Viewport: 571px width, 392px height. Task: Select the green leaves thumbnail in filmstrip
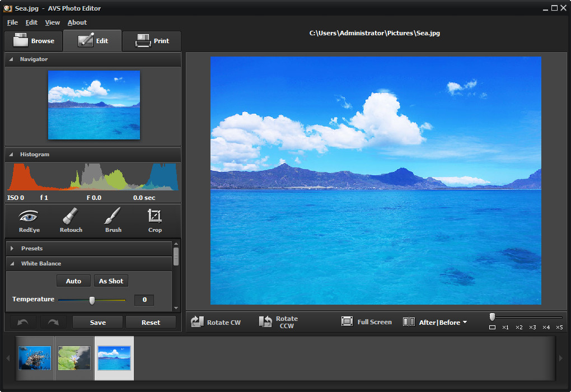coord(74,358)
